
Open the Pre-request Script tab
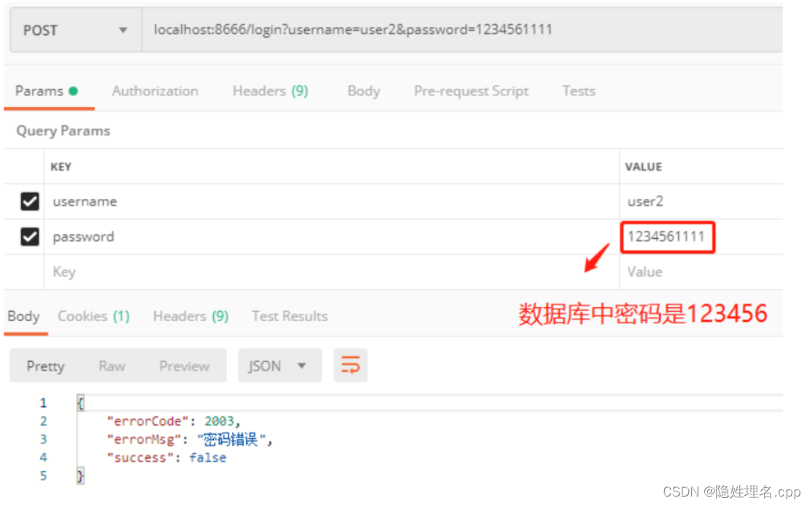(471, 91)
